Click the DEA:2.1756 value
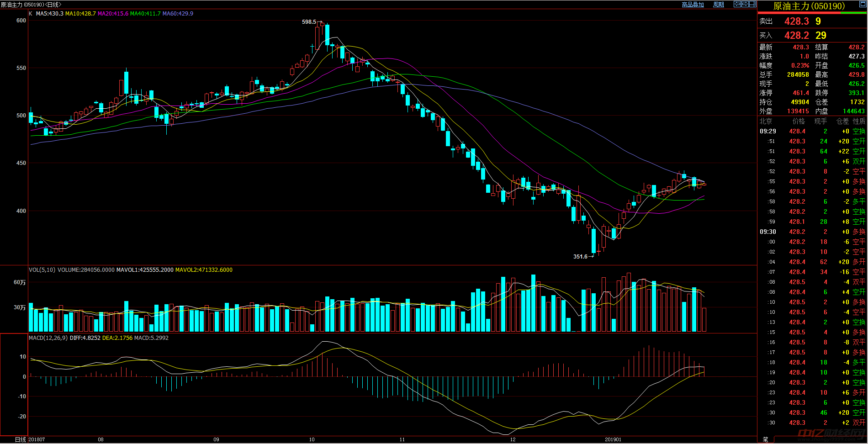The width and height of the screenshot is (868, 444). point(117,338)
